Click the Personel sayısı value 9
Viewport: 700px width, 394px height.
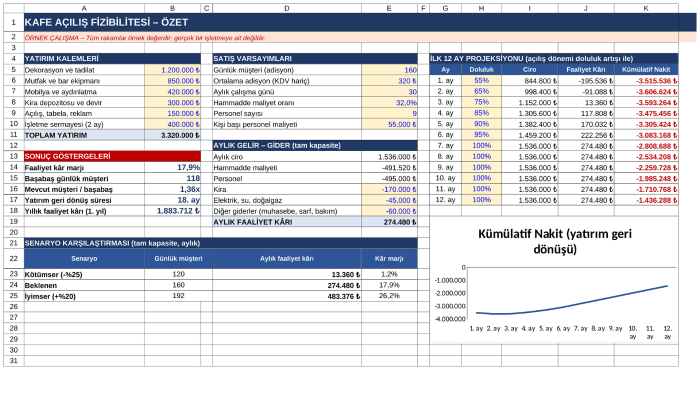pyautogui.click(x=389, y=113)
